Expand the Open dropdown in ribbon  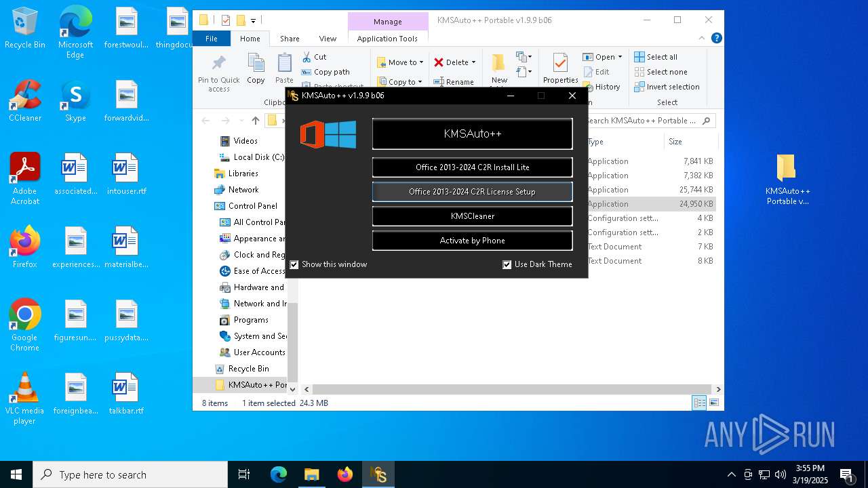click(x=620, y=57)
